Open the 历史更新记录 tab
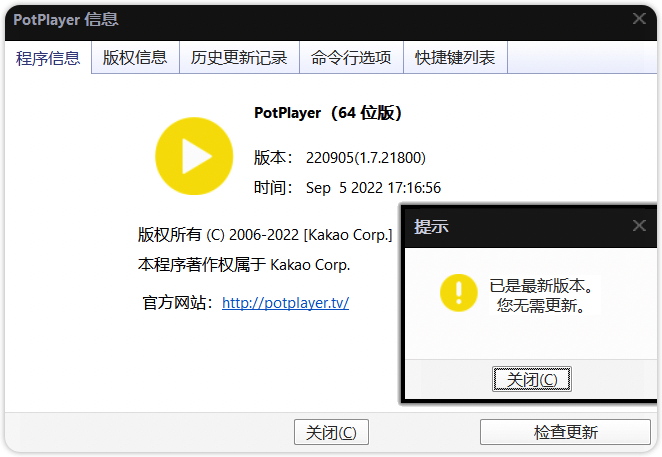This screenshot has height=457, width=662. [x=239, y=57]
